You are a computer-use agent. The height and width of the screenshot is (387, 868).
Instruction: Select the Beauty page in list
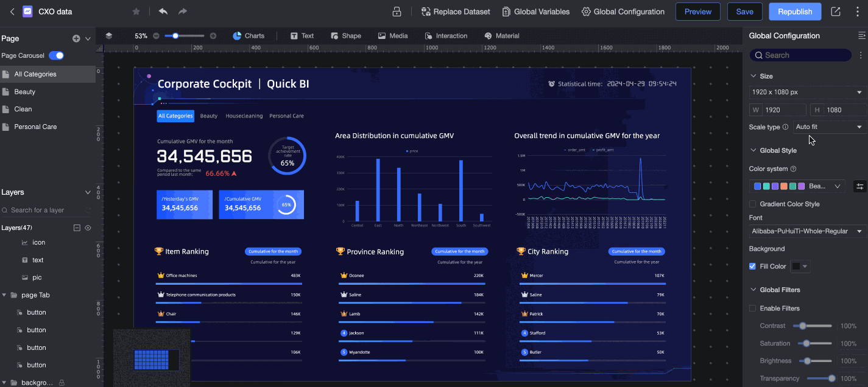(x=25, y=92)
